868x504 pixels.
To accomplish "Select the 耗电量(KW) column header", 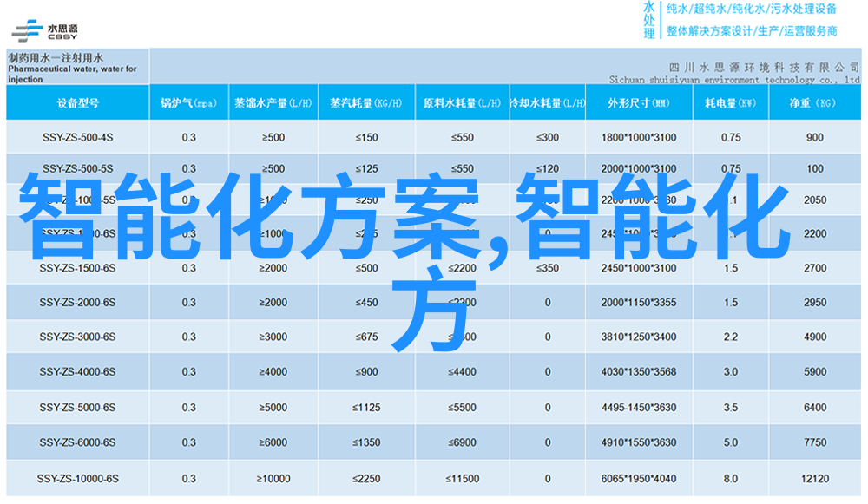I will coord(731,103).
